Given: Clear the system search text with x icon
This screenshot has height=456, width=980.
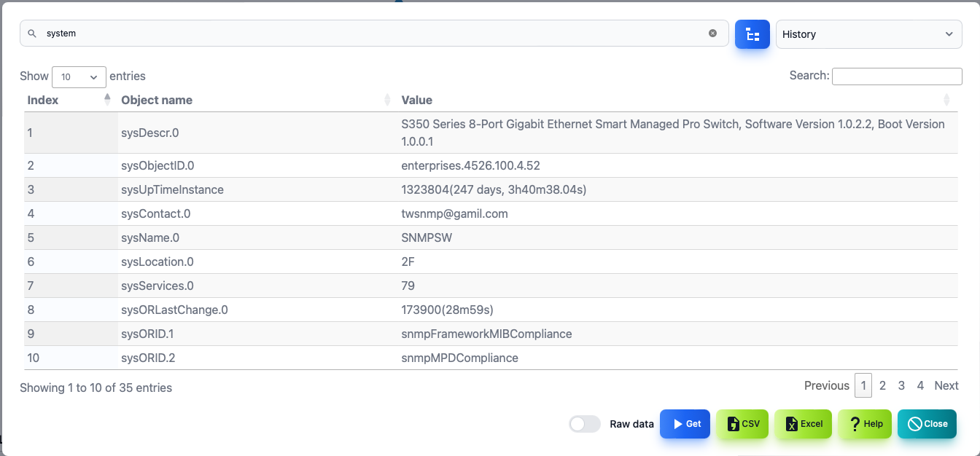Looking at the screenshot, I should 713,34.
